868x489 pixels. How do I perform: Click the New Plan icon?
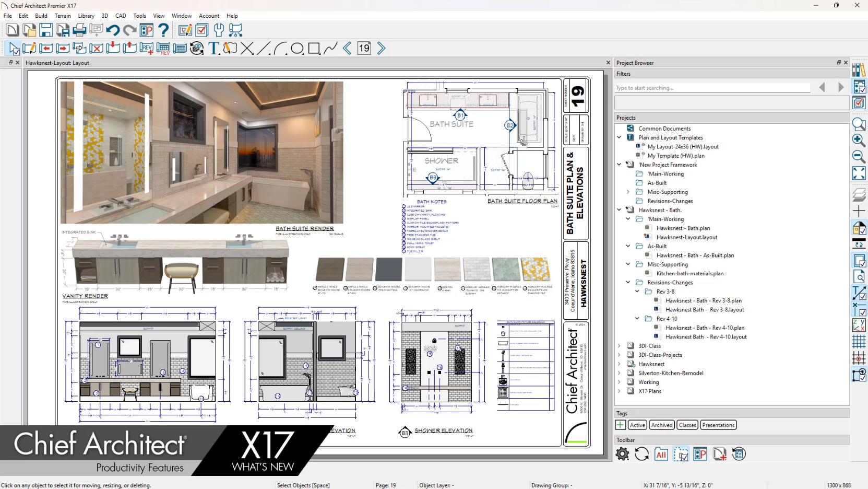[12, 30]
